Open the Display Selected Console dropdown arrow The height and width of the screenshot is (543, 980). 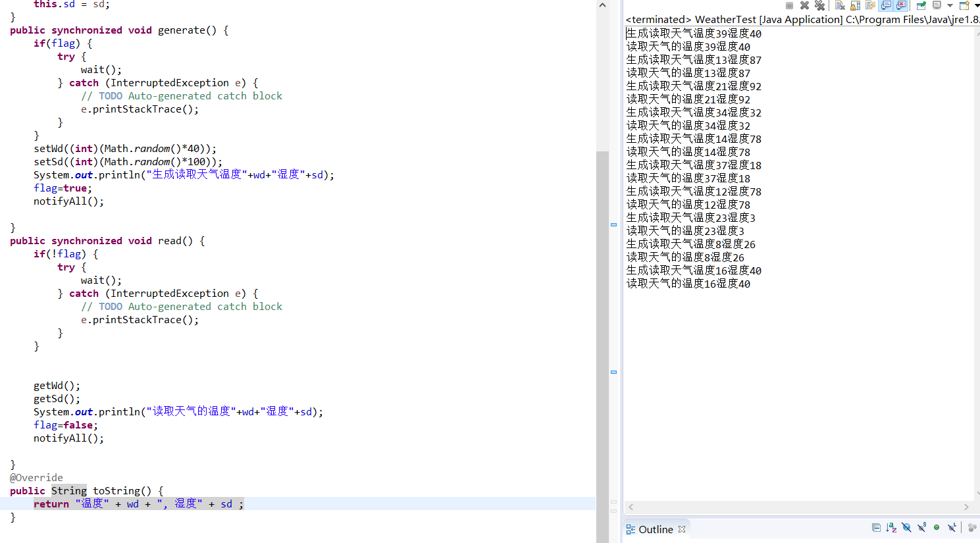pyautogui.click(x=950, y=5)
